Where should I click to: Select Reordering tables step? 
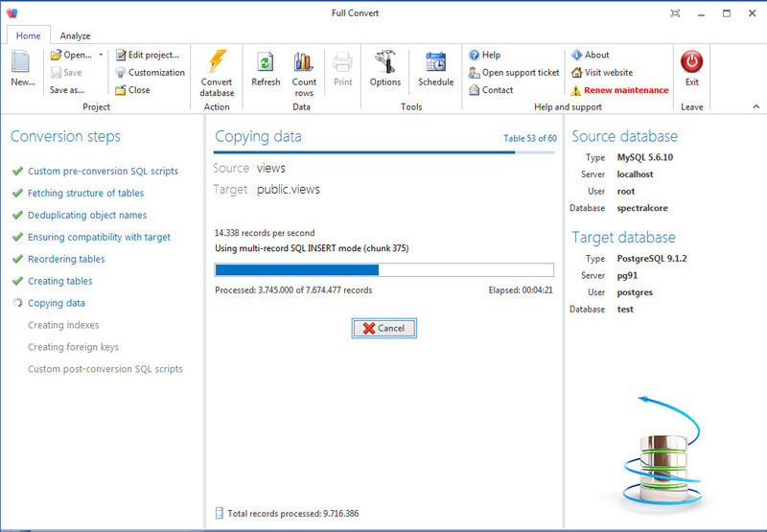click(x=66, y=259)
